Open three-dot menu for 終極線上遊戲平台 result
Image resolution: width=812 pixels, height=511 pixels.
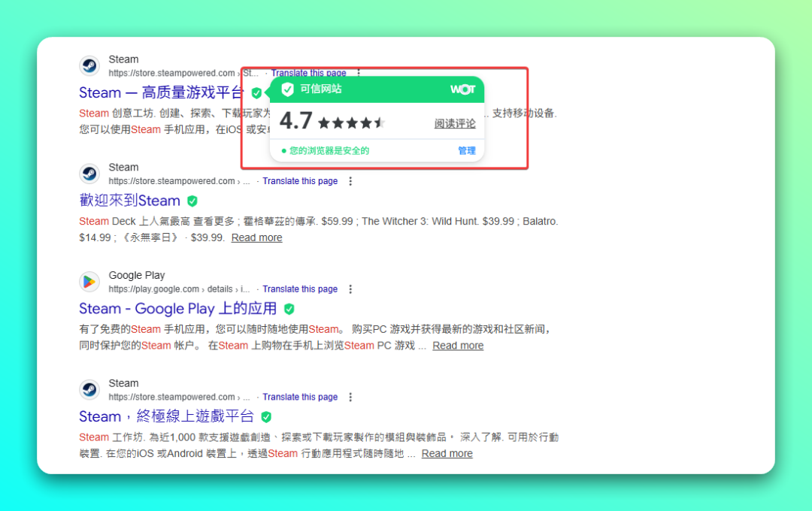pyautogui.click(x=350, y=397)
